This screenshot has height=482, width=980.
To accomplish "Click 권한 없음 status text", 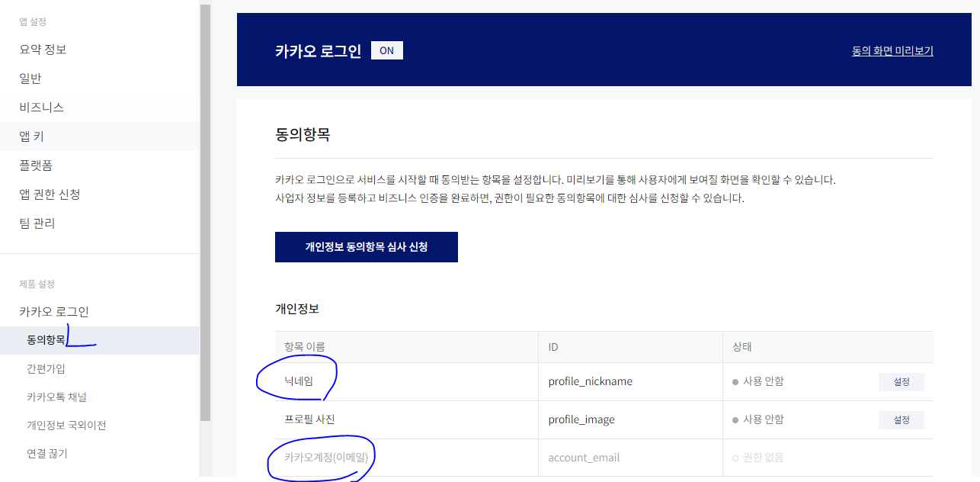I will pos(757,458).
